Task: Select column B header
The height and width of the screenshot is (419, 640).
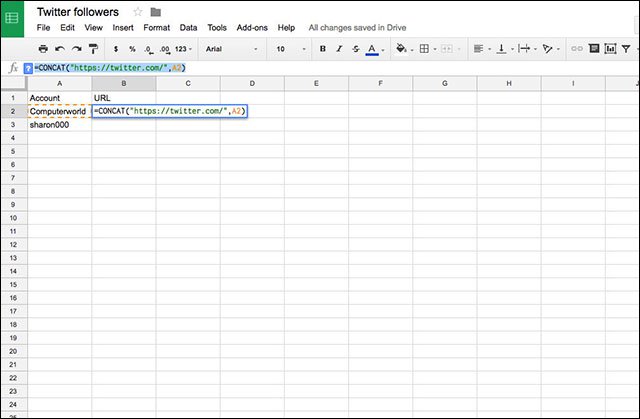Action: 124,83
